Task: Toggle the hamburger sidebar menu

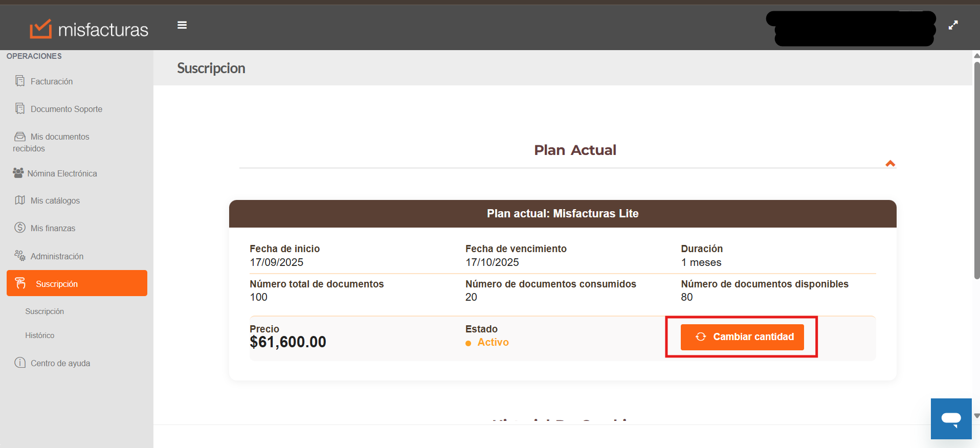Action: click(x=182, y=25)
